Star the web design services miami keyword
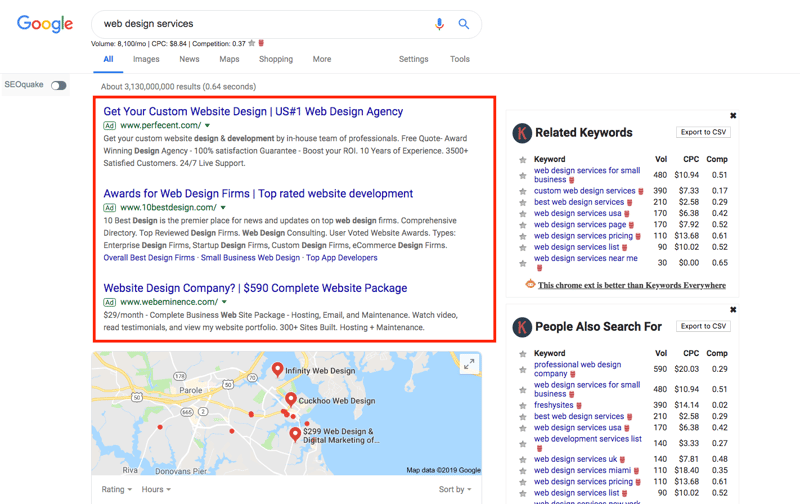Viewport: 800px width, 504px height. tap(522, 471)
